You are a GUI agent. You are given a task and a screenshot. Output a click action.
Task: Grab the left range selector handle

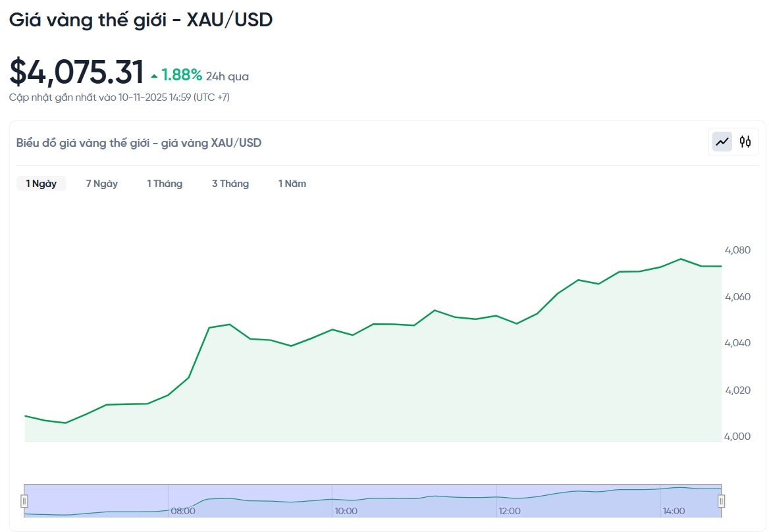[x=24, y=501]
